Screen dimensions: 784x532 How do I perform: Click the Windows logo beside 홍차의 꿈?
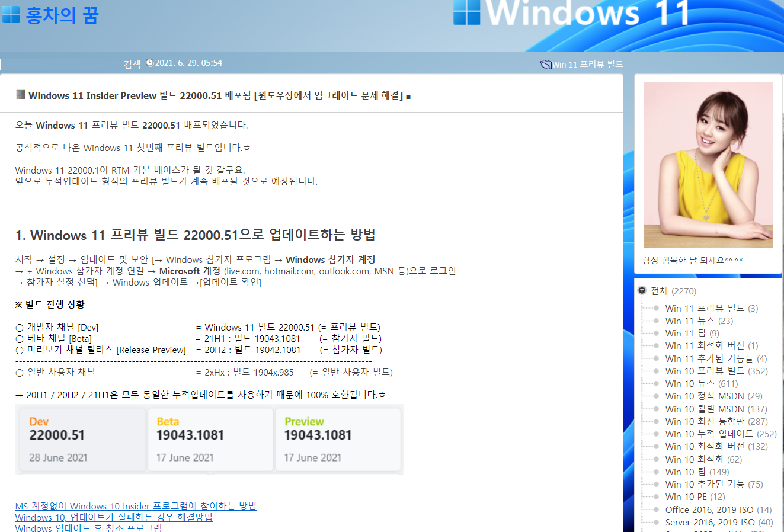click(11, 14)
